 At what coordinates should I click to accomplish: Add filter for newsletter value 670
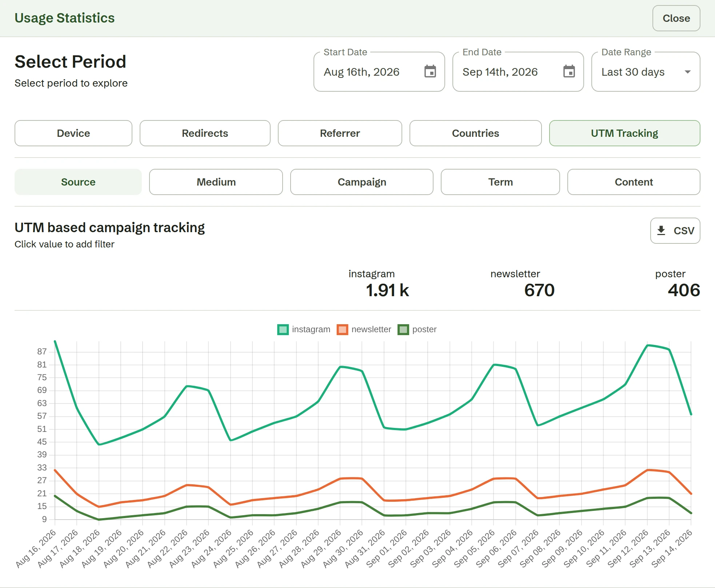(x=539, y=290)
